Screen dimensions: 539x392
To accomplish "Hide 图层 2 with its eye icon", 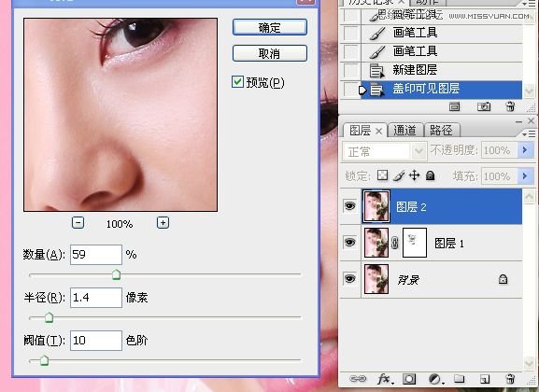I will click(350, 206).
